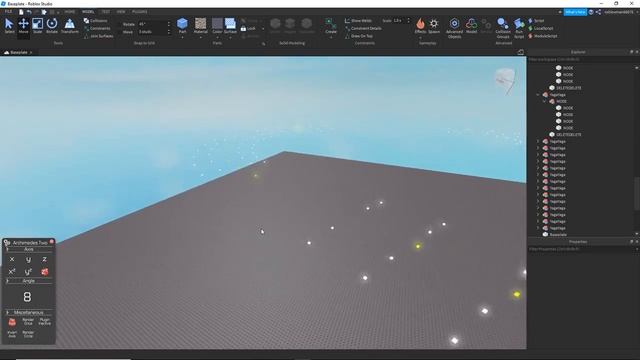Click Invert Axis in Archimedes Two
Screen dimensions: 640x360
pos(12,334)
